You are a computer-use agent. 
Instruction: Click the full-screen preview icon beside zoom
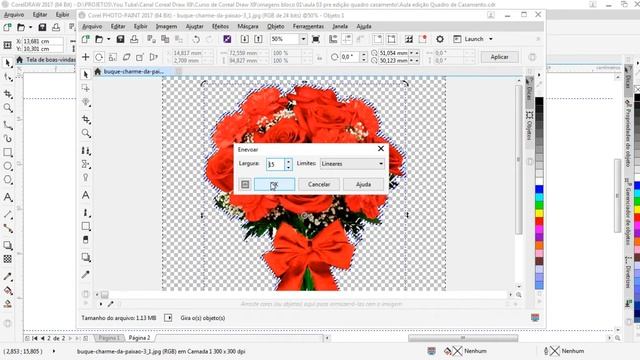316,39
